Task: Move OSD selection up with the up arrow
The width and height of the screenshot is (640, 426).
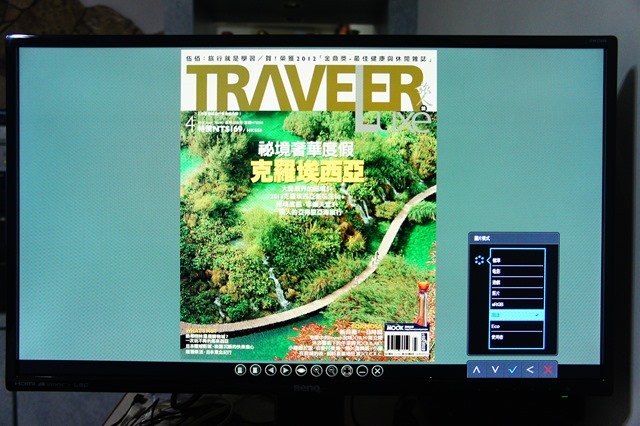Action: point(476,370)
